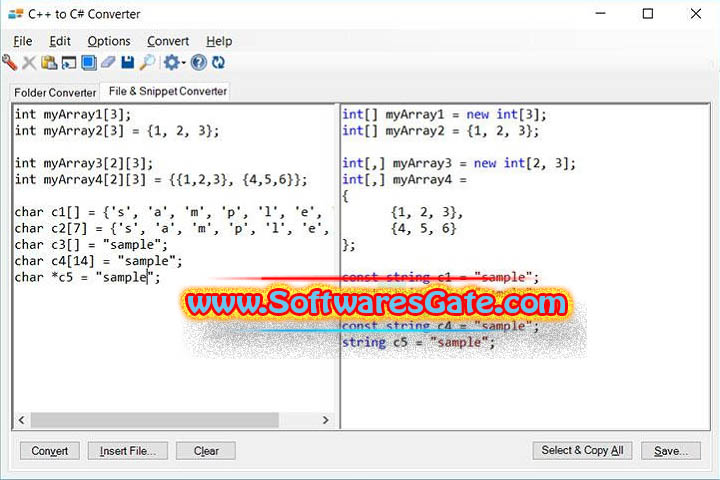Image resolution: width=720 pixels, height=480 pixels.
Task: Click source line starting 'char c1[] ='
Action: click(x=172, y=212)
